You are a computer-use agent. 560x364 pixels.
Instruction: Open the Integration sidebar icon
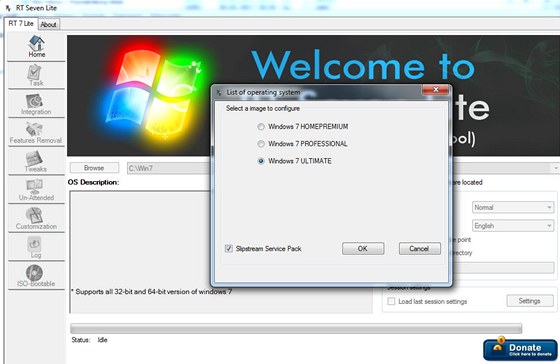pyautogui.click(x=35, y=101)
